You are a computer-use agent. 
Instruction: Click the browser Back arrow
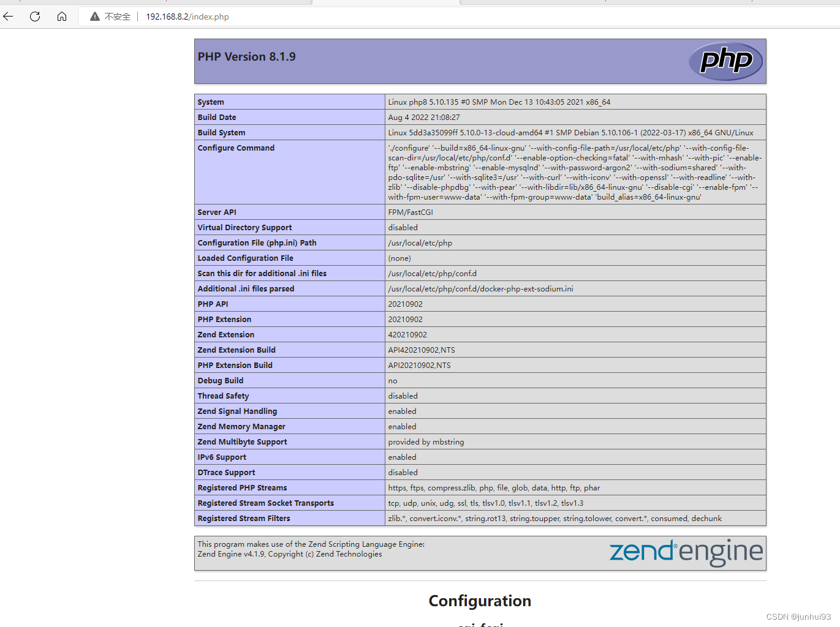[x=8, y=17]
